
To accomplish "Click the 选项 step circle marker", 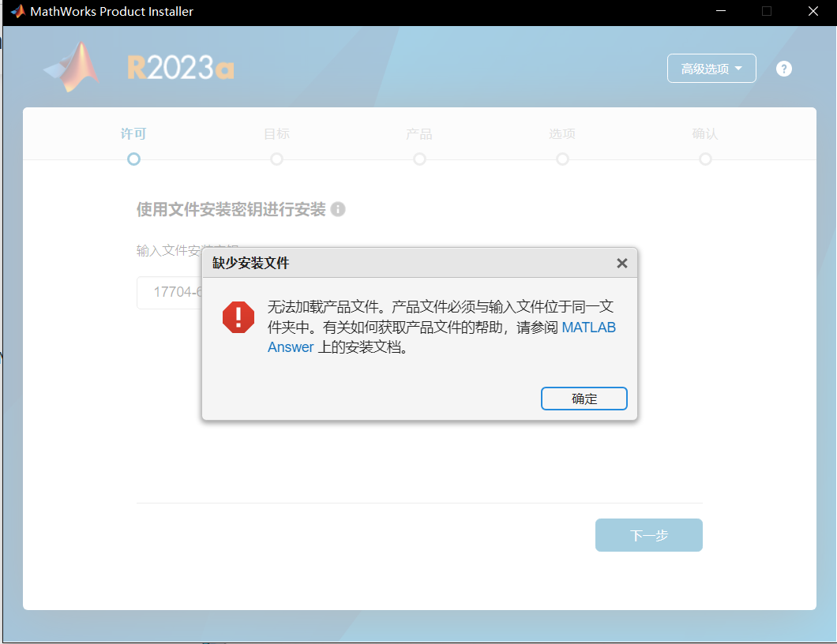I will pyautogui.click(x=563, y=159).
